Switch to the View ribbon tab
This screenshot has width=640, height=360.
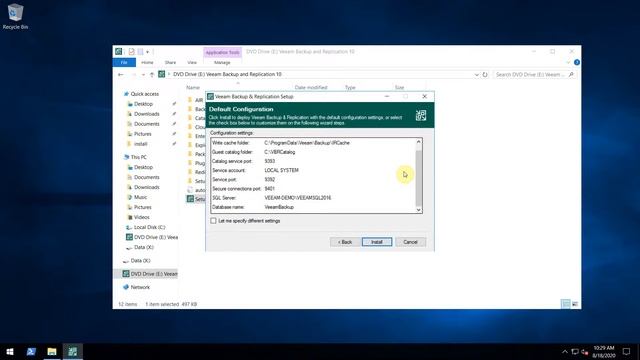pyautogui.click(x=192, y=62)
